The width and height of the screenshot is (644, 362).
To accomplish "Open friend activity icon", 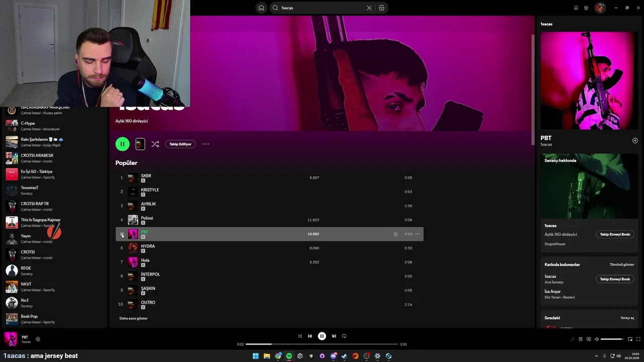I will point(586,8).
